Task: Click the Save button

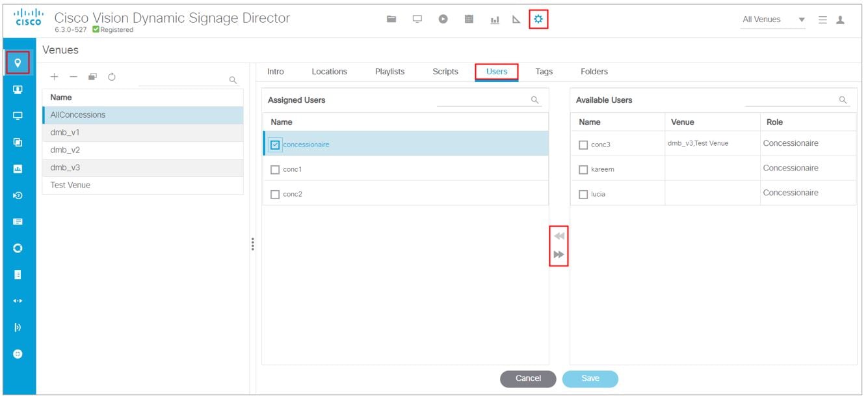Action: click(590, 379)
